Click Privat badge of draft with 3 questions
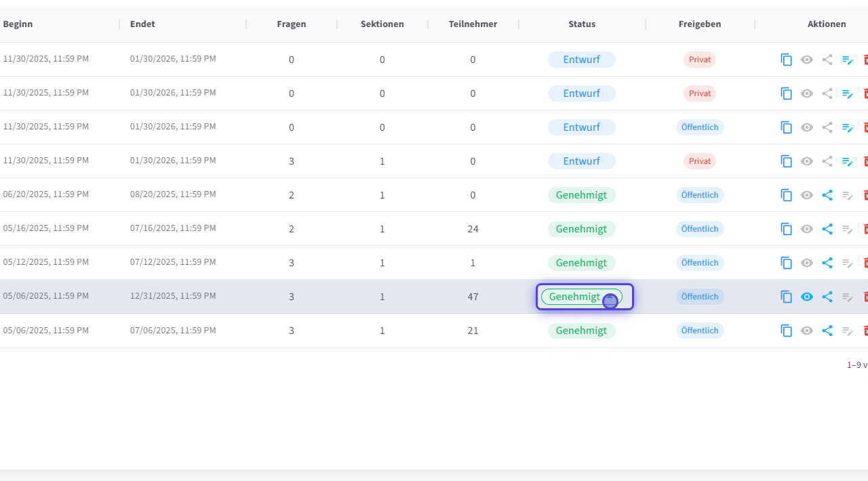Viewport: 868px width, 481px height. (x=700, y=161)
